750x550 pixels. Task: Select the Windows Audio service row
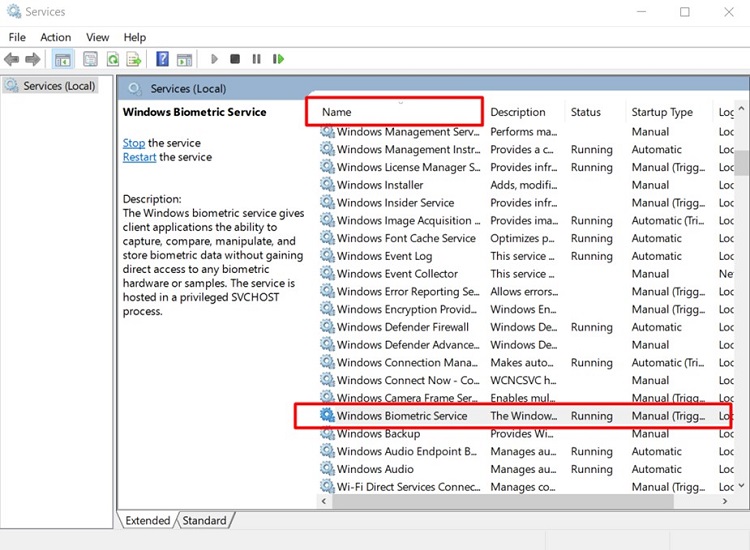tap(375, 469)
